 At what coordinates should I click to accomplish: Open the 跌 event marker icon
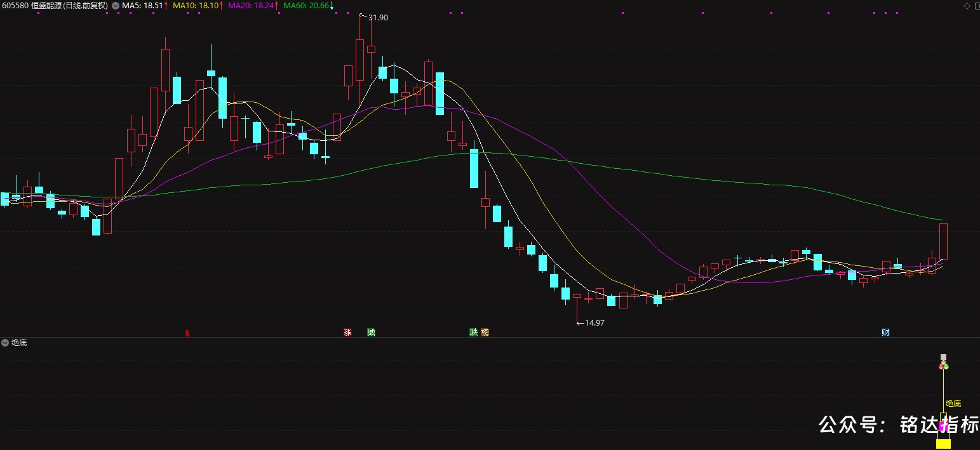coord(473,333)
